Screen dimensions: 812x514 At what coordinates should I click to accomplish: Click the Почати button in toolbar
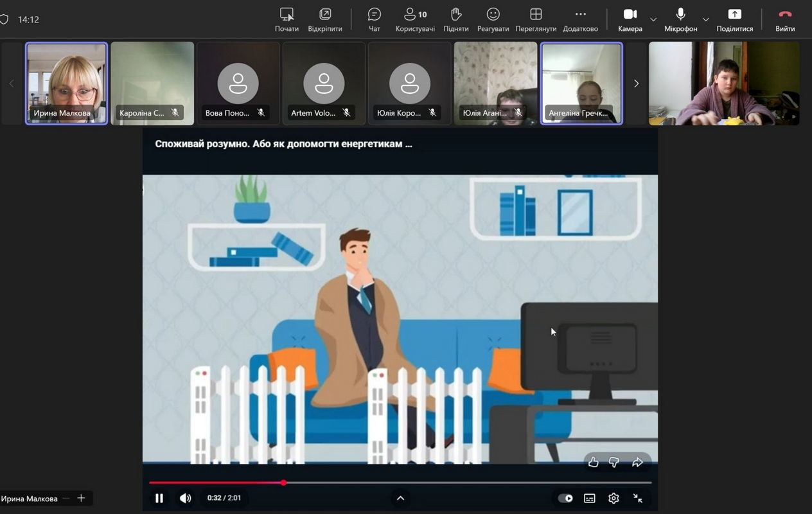(287, 19)
